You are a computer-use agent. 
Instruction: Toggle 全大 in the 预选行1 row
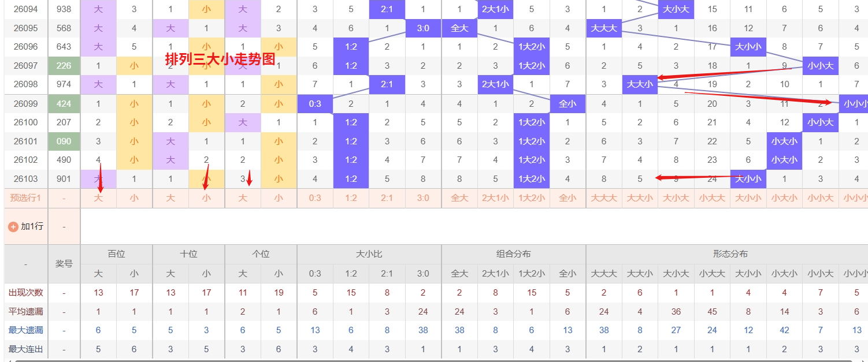click(459, 198)
